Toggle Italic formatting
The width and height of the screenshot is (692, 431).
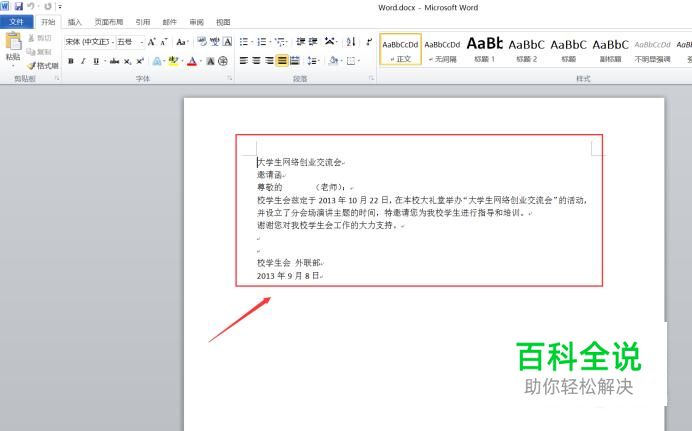(x=83, y=61)
